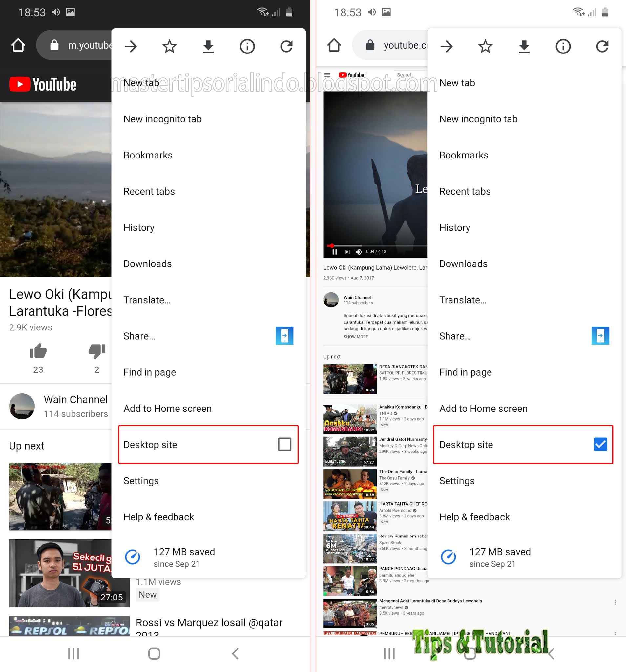Viewport: 626px width, 672px height.
Task: Tap SHOW MORE under video description
Action: [x=356, y=337]
